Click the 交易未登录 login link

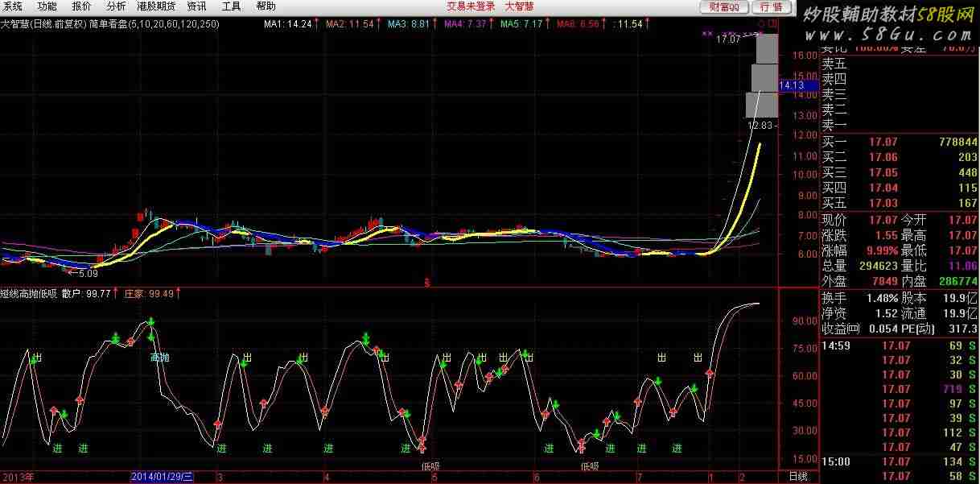(x=471, y=6)
